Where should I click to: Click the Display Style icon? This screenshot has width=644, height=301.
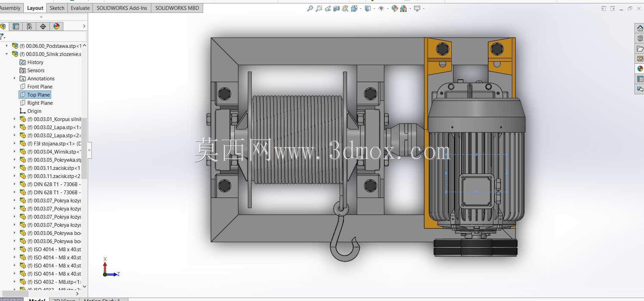tap(368, 8)
